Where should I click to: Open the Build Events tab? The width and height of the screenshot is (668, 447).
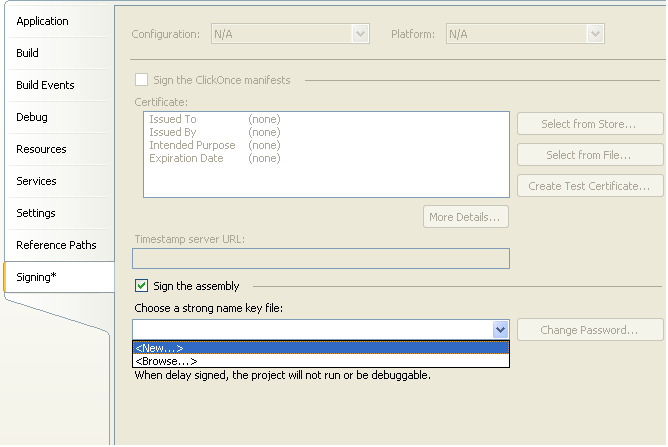click(x=45, y=85)
